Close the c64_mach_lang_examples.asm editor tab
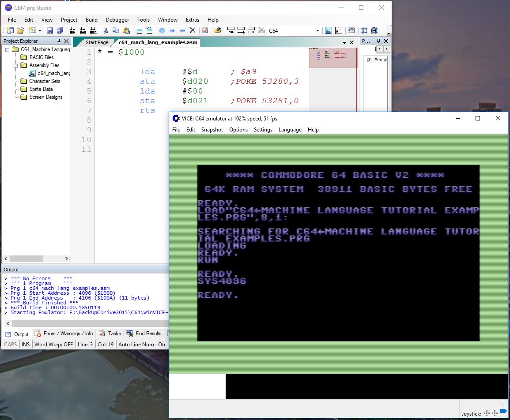The height and width of the screenshot is (420, 510). 351,43
